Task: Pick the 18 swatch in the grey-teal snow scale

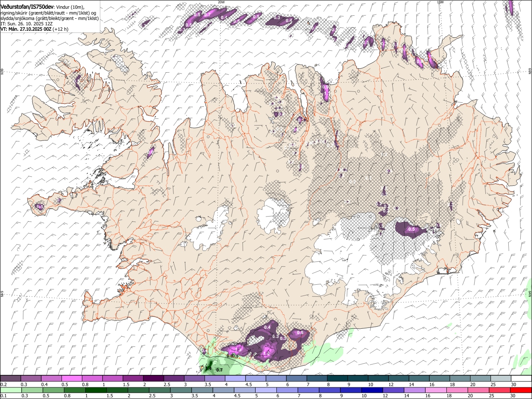Action: tap(460, 378)
